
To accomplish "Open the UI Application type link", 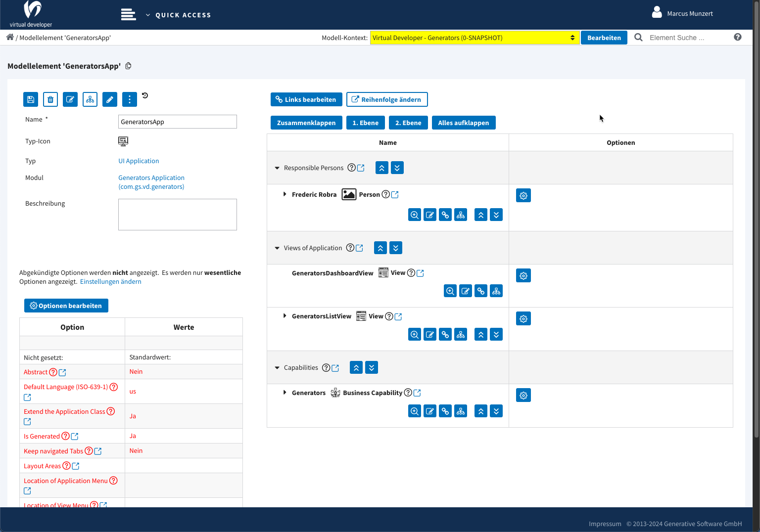I will coord(139,161).
